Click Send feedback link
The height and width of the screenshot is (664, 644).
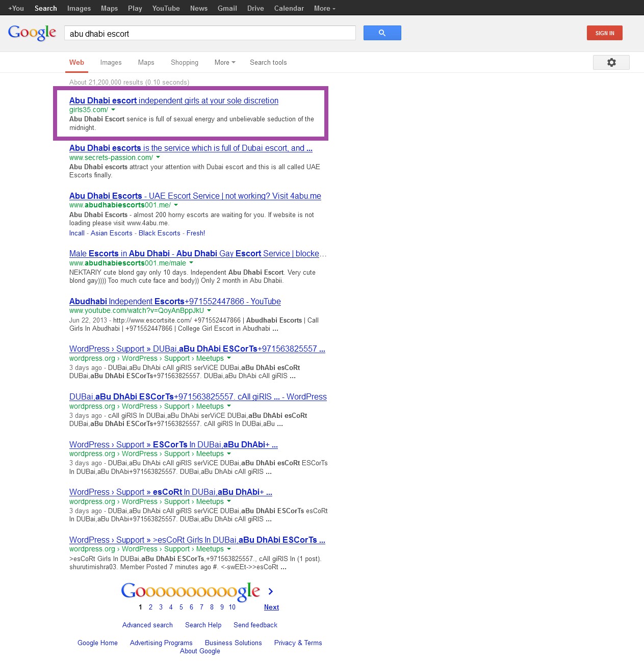[x=255, y=625]
